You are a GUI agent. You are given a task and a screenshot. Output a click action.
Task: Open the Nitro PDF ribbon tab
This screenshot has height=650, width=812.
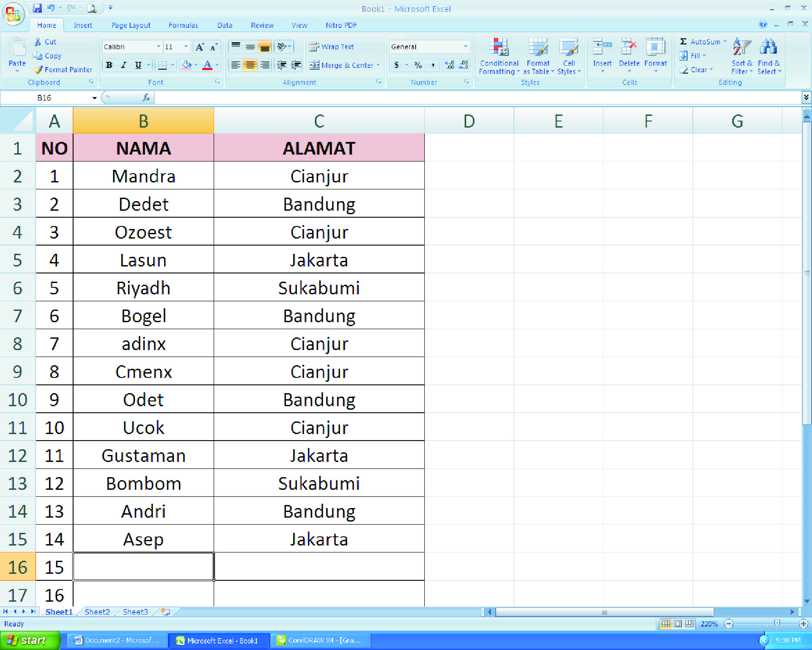(x=341, y=25)
